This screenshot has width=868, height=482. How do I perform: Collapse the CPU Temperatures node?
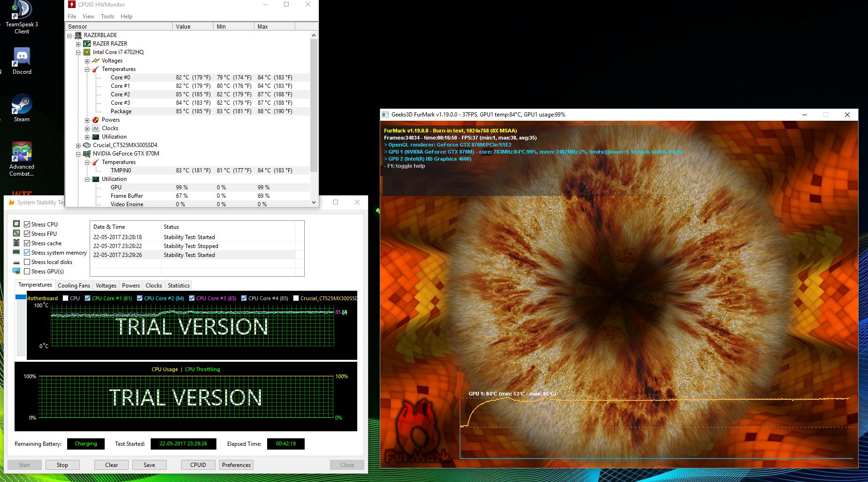pos(87,70)
